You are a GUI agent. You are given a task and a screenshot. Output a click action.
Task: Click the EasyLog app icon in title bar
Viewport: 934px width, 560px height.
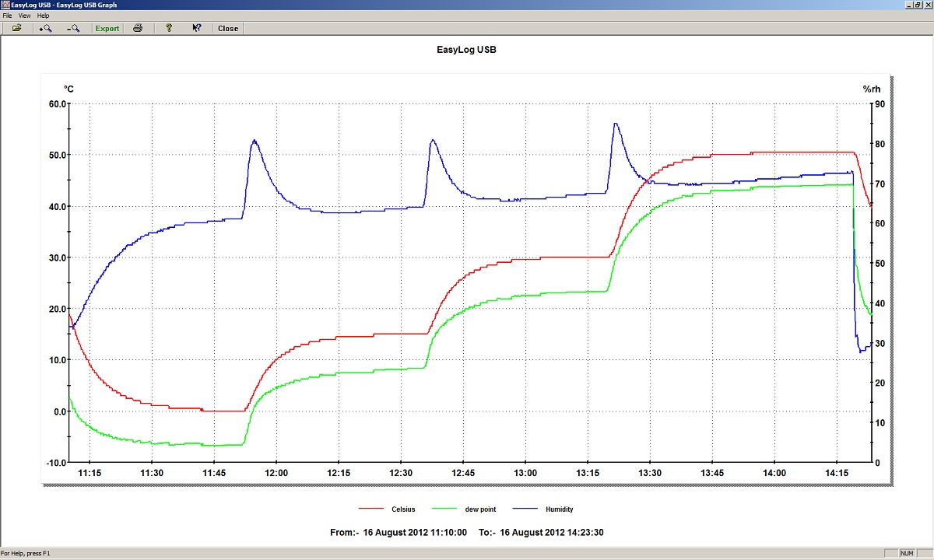pyautogui.click(x=5, y=5)
